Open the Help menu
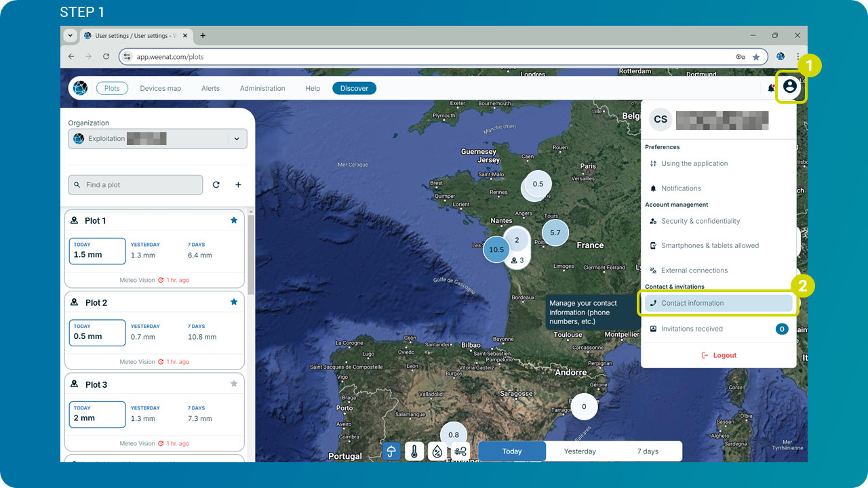The image size is (868, 488). 313,88
